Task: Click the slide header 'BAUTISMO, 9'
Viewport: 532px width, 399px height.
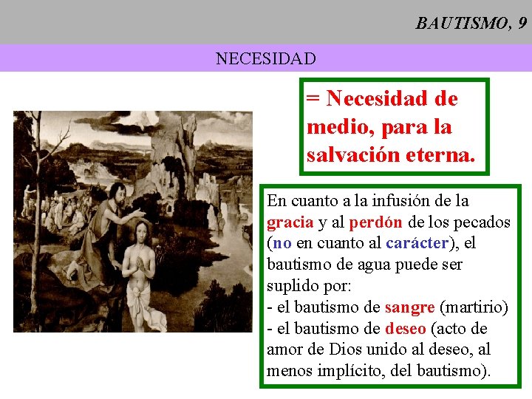Action: 471,24
